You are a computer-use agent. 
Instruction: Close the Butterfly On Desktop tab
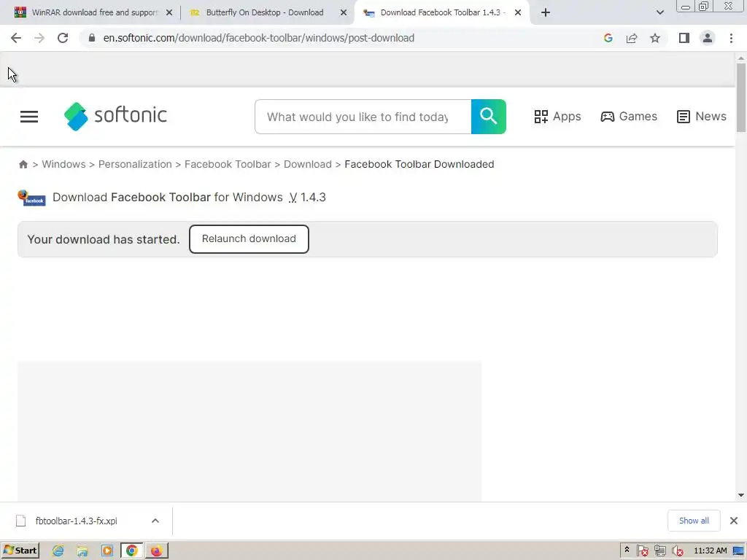[x=344, y=13]
